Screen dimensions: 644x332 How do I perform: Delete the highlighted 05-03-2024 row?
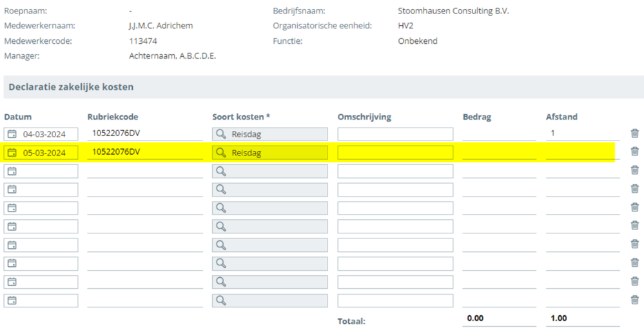(635, 151)
